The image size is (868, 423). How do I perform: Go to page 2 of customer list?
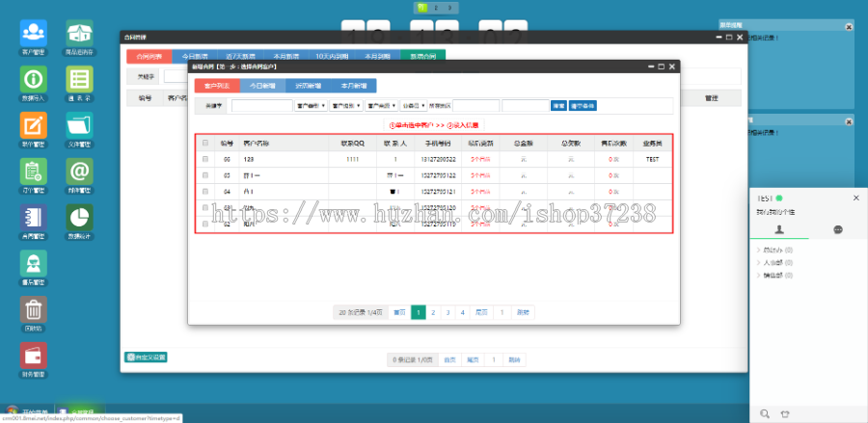(433, 312)
